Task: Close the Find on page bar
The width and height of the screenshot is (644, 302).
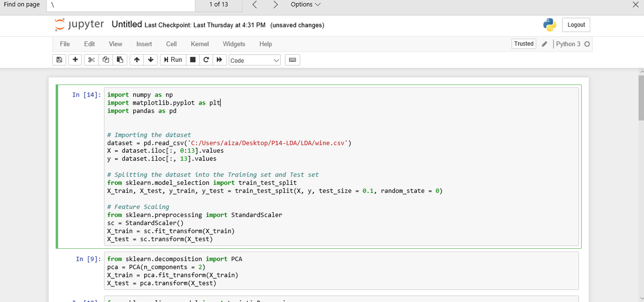Action: coord(635,5)
